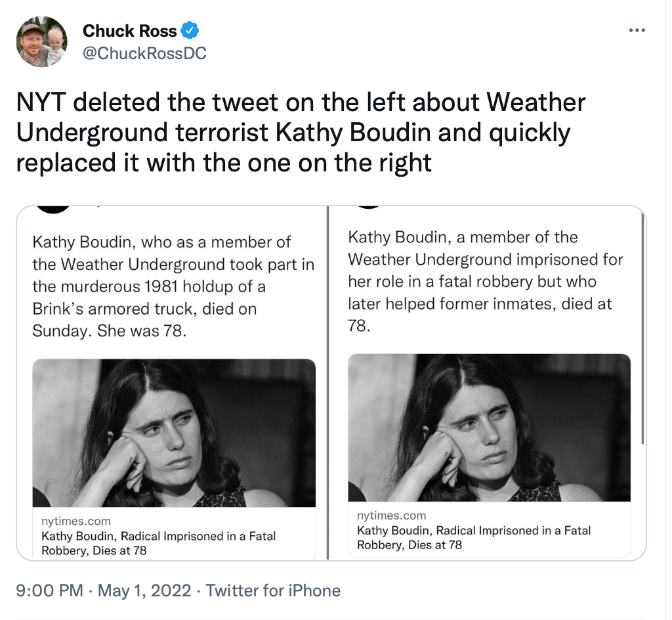Click the right tweet text about former inmates
Screen dimensions: 672x620
[x=485, y=281]
